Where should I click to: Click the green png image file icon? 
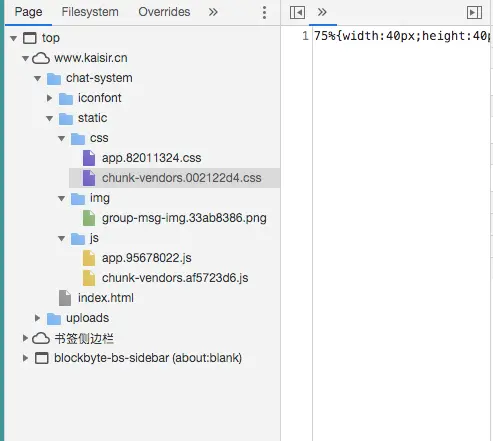click(89, 218)
